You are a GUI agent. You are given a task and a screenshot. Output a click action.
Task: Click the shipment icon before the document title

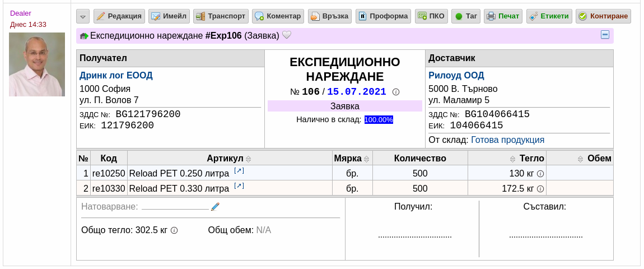[84, 36]
